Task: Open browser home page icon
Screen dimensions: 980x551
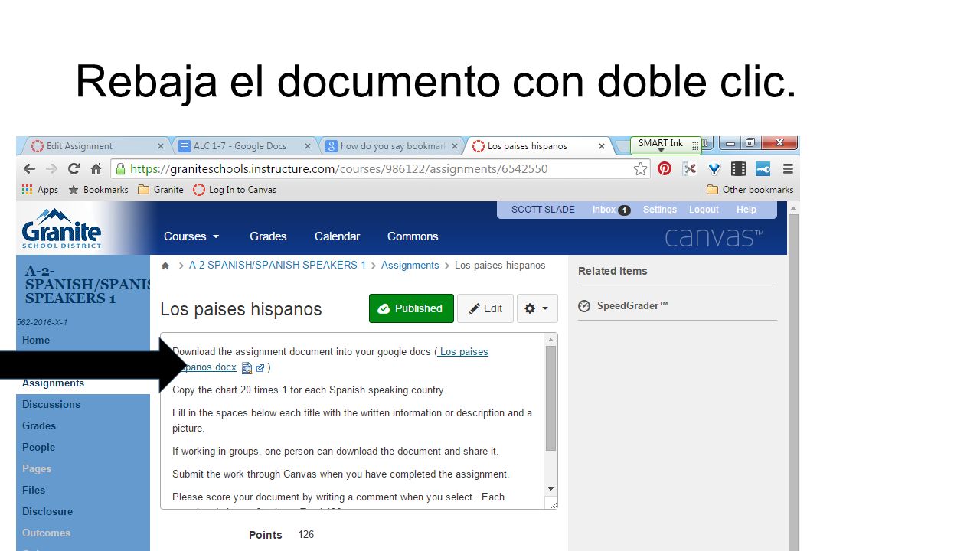Action: tap(96, 169)
